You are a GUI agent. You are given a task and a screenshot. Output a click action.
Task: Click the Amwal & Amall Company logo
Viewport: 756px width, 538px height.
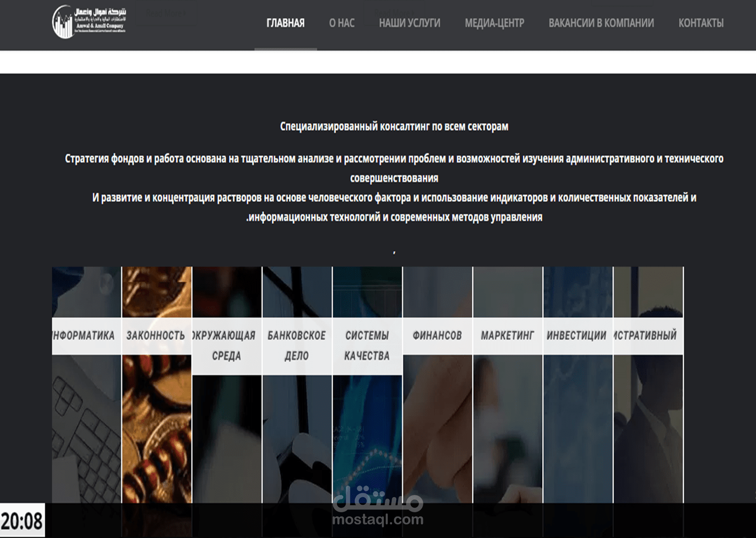[89, 22]
